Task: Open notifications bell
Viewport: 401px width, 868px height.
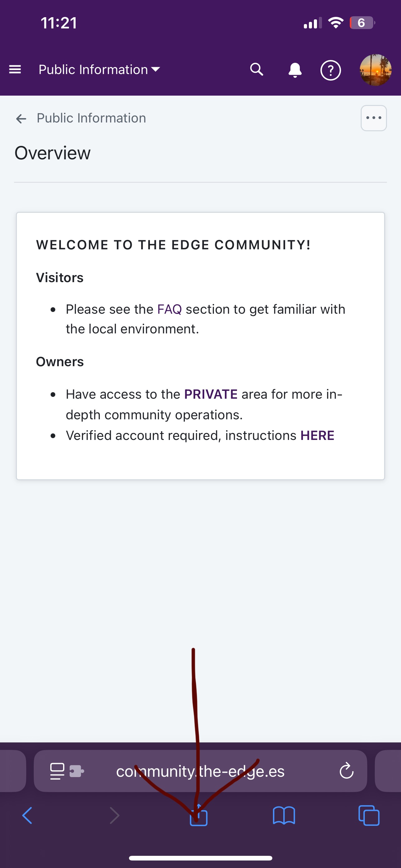Action: pyautogui.click(x=295, y=70)
